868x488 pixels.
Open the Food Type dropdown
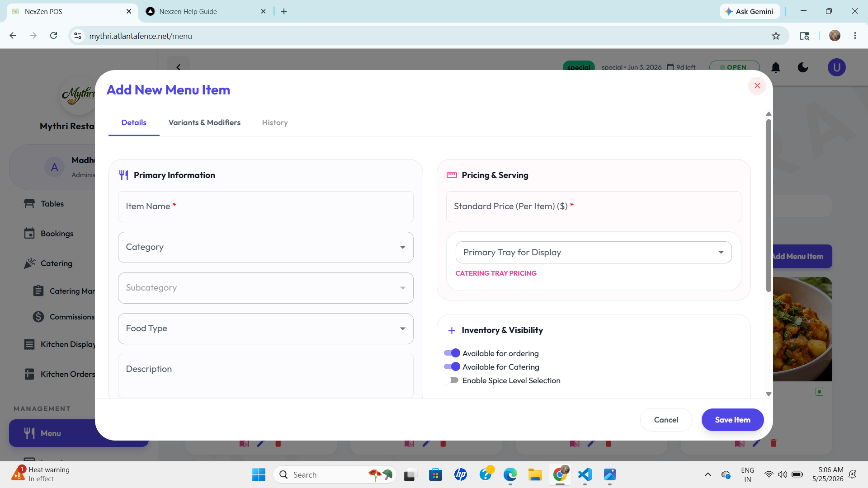[266, 328]
